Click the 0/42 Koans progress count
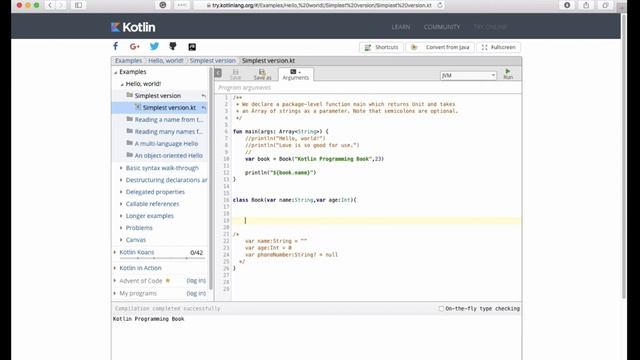The width and height of the screenshot is (640, 360). click(x=196, y=253)
